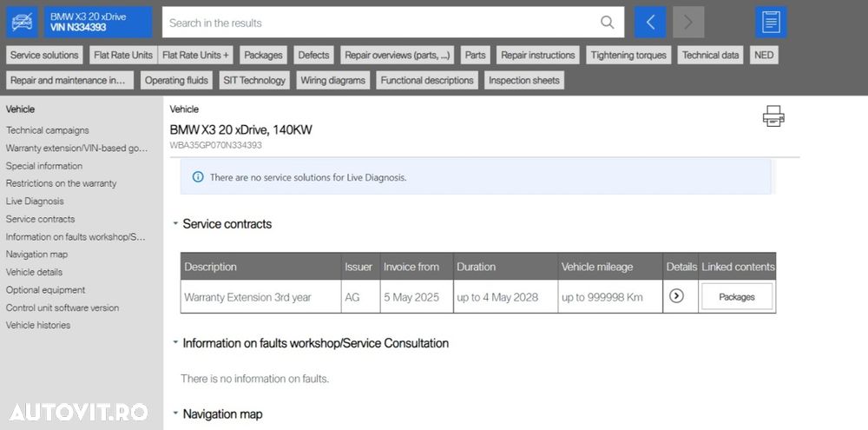Click the up to 4 May 2028 duration
Viewport: 868px width, 430px height.
point(497,297)
